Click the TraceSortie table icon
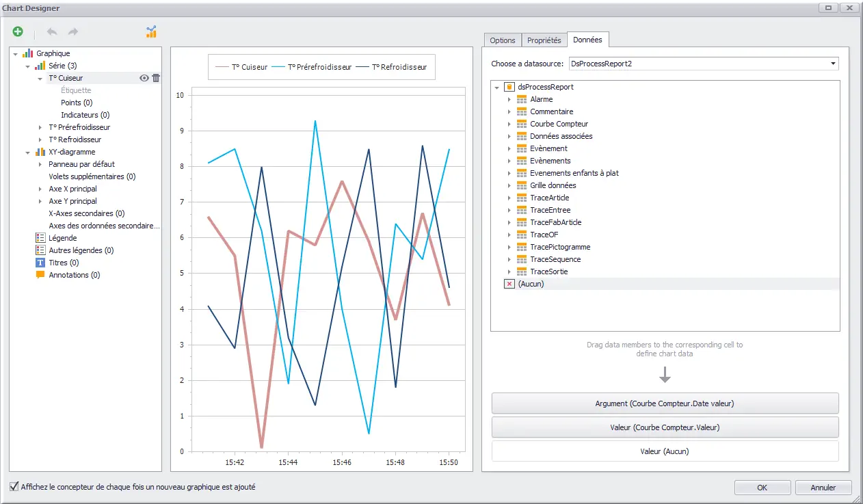Viewport: 863px width, 504px height. 522,271
